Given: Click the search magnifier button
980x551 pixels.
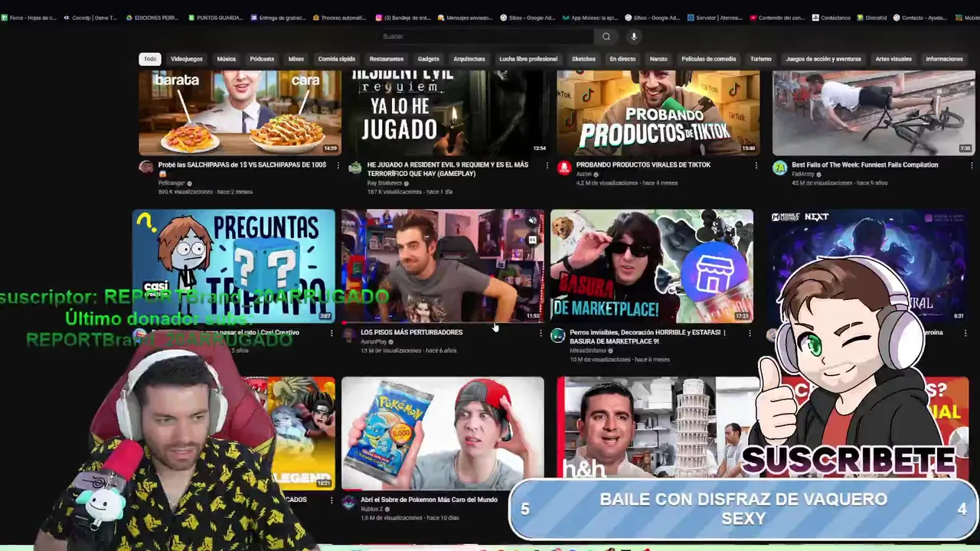Looking at the screenshot, I should click(606, 36).
